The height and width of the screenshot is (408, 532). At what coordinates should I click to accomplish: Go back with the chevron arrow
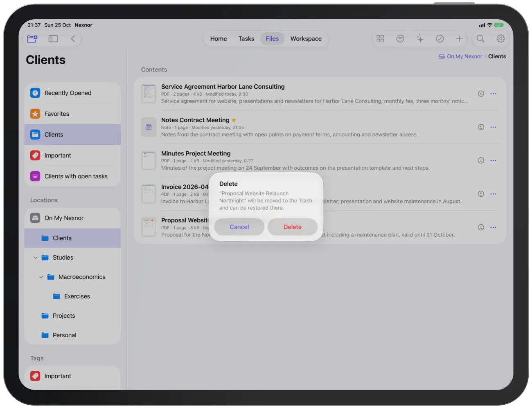pyautogui.click(x=73, y=39)
